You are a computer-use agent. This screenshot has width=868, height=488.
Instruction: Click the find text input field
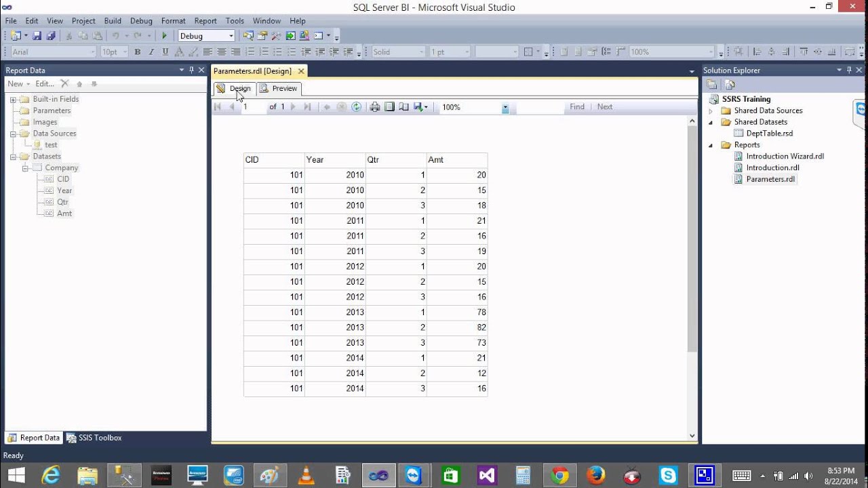(540, 107)
